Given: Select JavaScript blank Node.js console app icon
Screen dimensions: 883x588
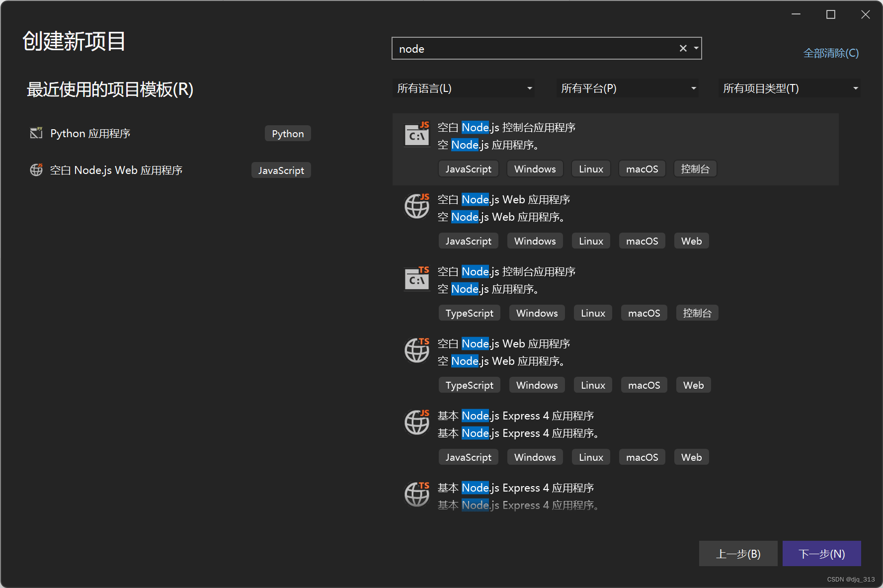Looking at the screenshot, I should point(417,134).
